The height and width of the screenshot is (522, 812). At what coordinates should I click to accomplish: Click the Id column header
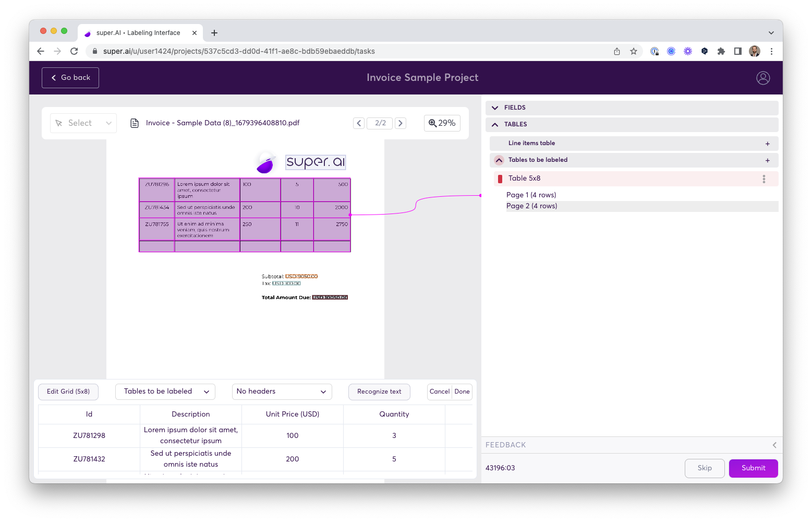[x=89, y=414]
